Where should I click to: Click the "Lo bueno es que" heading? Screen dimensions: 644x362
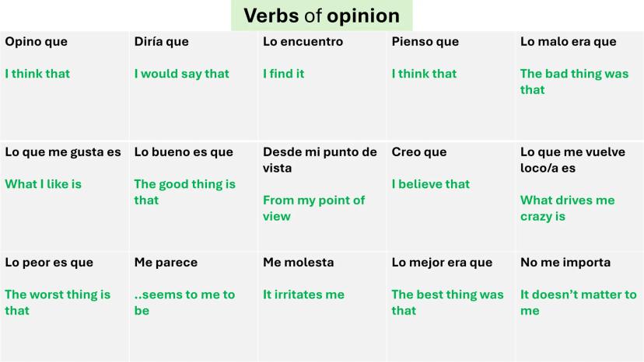[x=184, y=152]
